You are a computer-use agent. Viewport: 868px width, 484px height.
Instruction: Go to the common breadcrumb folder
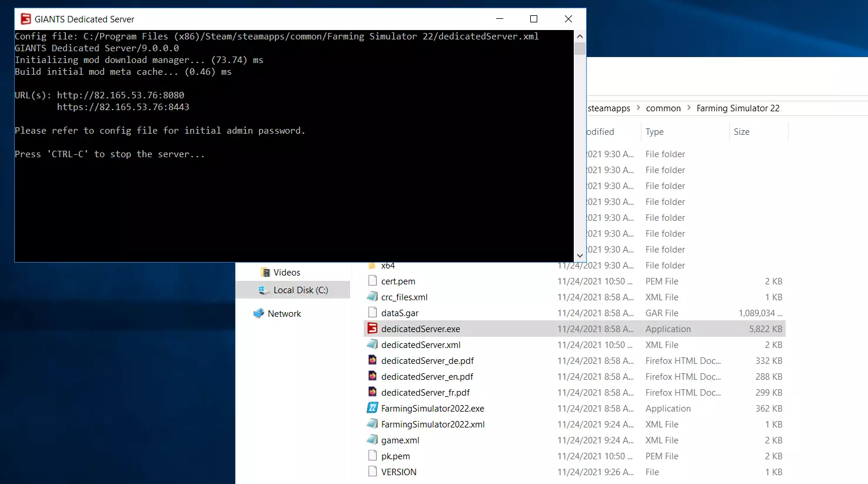tap(663, 108)
